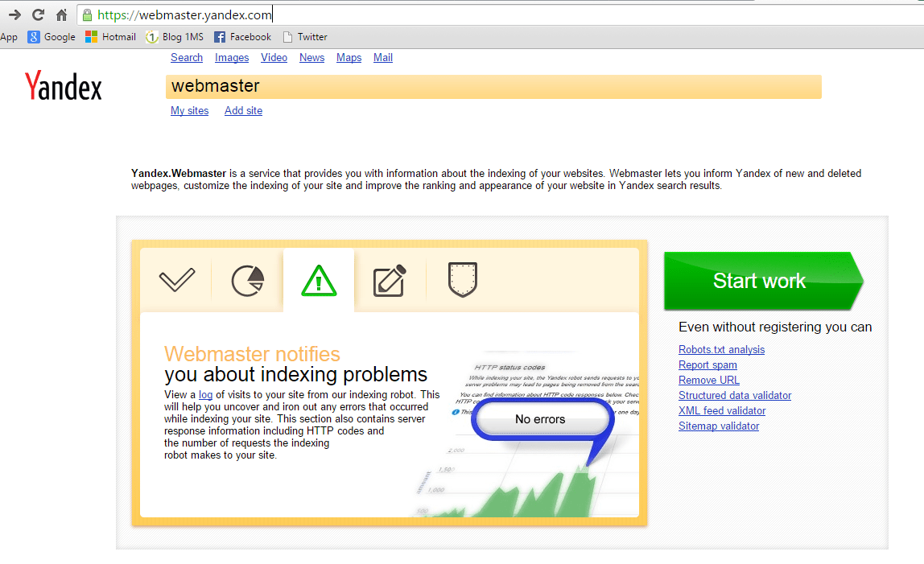Go to browser home page icon
This screenshot has height=564, width=924.
pyautogui.click(x=61, y=14)
